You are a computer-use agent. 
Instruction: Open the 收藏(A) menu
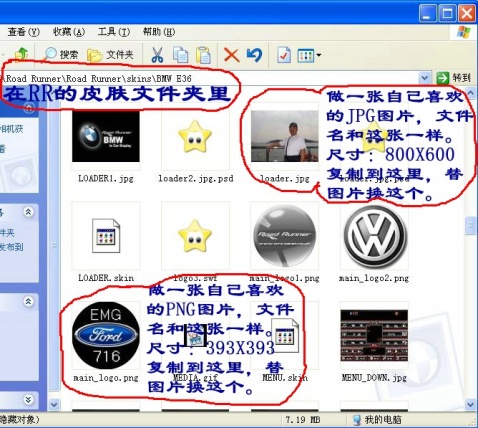(69, 32)
